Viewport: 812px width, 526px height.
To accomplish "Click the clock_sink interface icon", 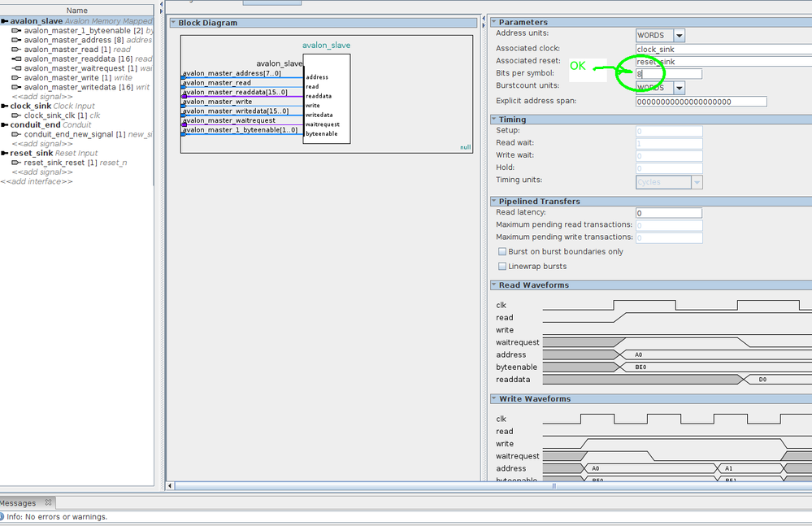I will (4, 106).
